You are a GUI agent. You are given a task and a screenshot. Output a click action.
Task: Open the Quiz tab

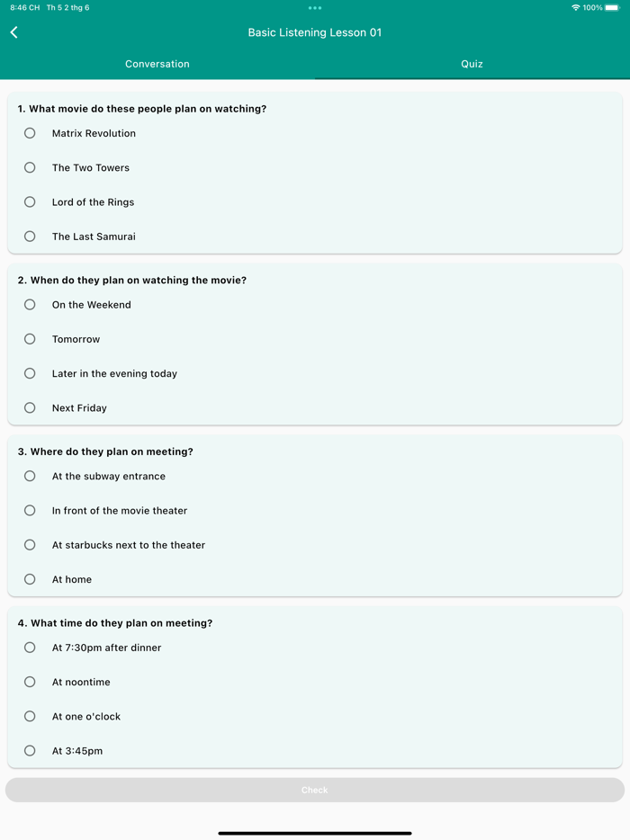coord(472,64)
